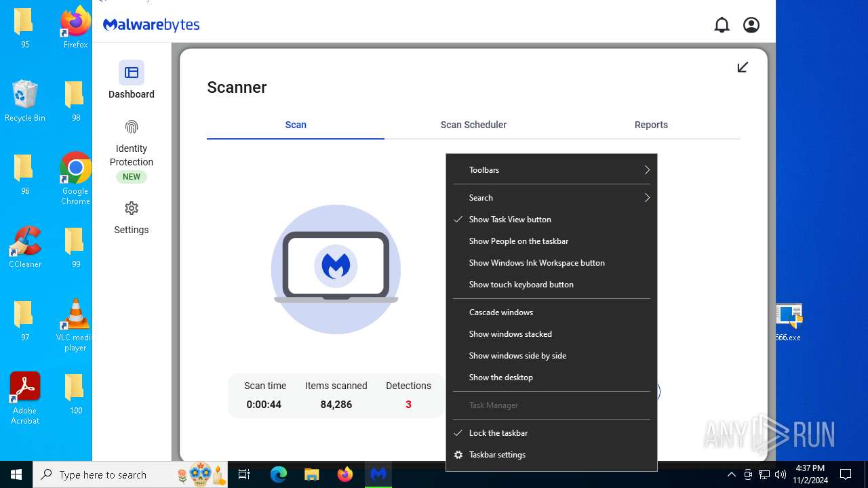Open the Windows Start menu

pos(16,474)
